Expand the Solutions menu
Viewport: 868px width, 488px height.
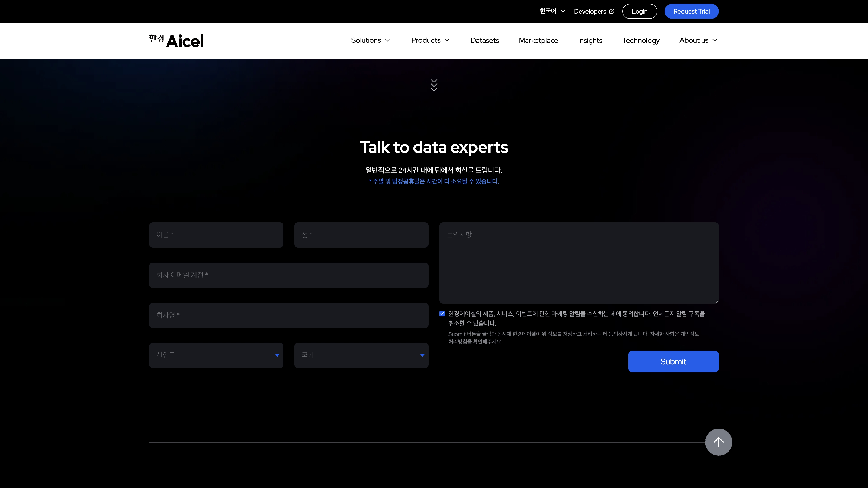tap(370, 40)
